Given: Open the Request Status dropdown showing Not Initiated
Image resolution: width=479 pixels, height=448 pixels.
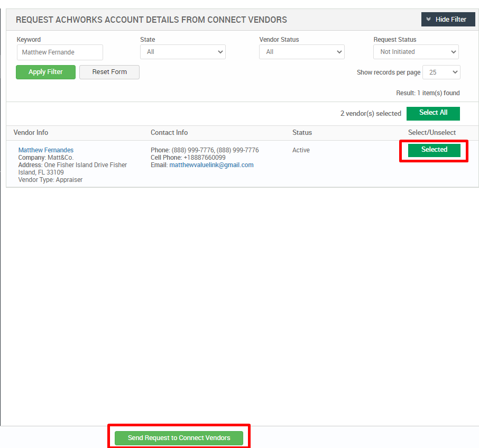Looking at the screenshot, I should coord(416,52).
